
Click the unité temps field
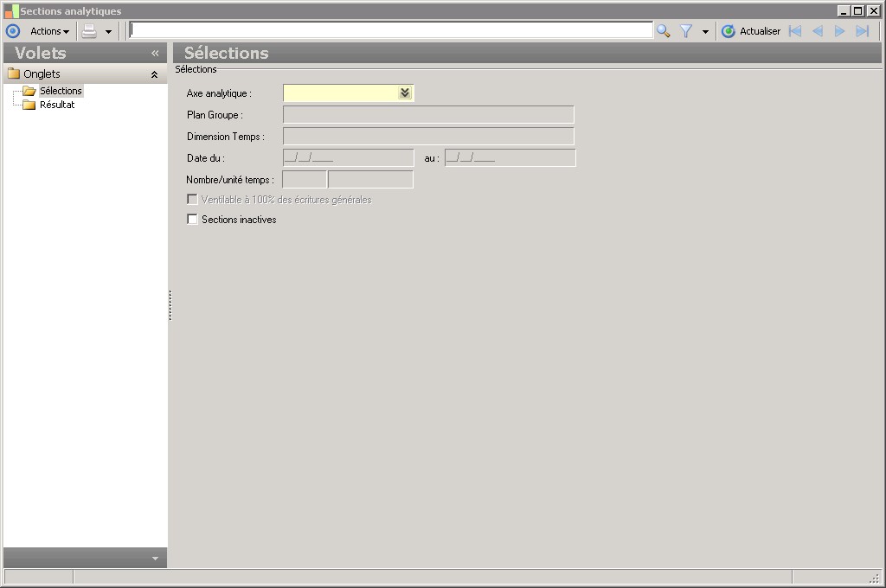coord(370,180)
